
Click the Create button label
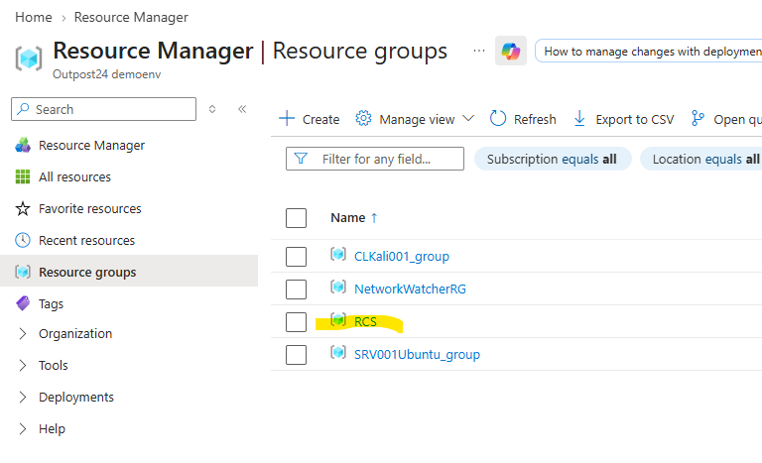[x=321, y=120]
